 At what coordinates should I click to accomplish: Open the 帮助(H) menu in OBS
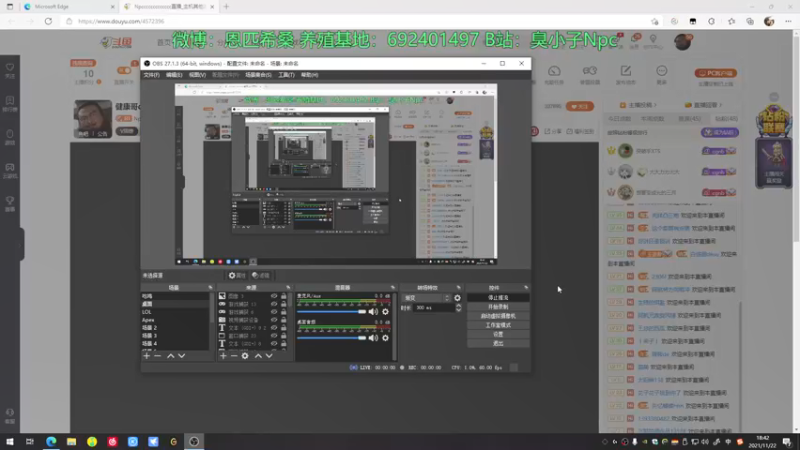tap(310, 75)
